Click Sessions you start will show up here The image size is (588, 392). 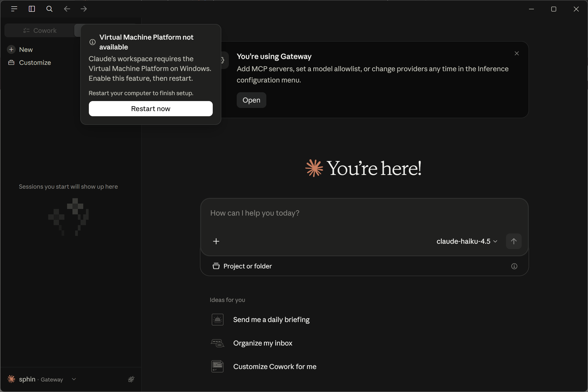click(x=68, y=186)
